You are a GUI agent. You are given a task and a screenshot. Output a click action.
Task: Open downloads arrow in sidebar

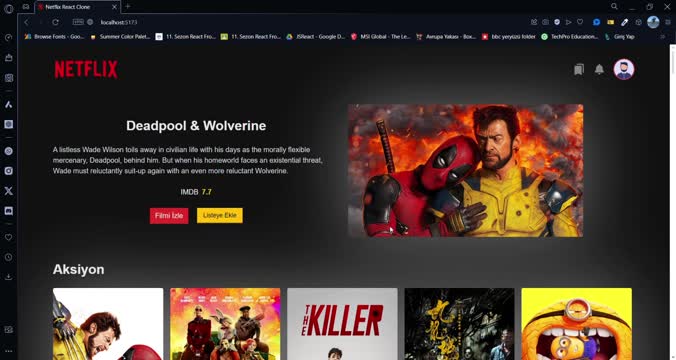tap(8, 277)
